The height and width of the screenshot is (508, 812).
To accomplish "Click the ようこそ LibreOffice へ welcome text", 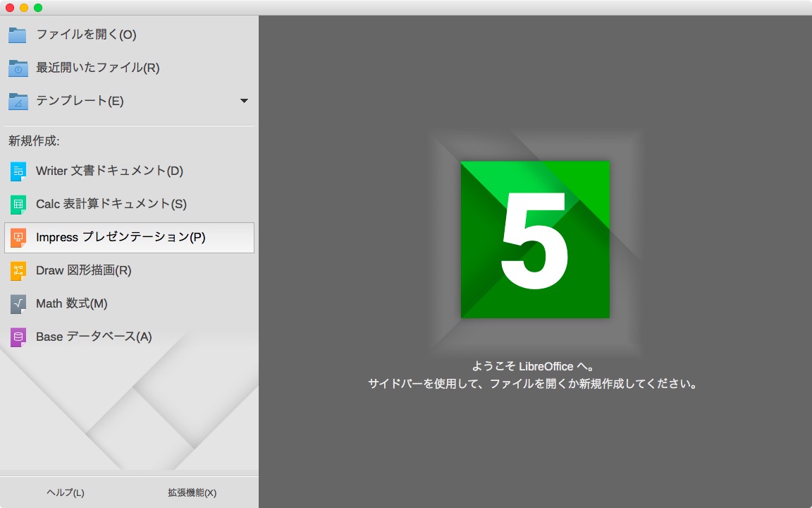I will (533, 366).
